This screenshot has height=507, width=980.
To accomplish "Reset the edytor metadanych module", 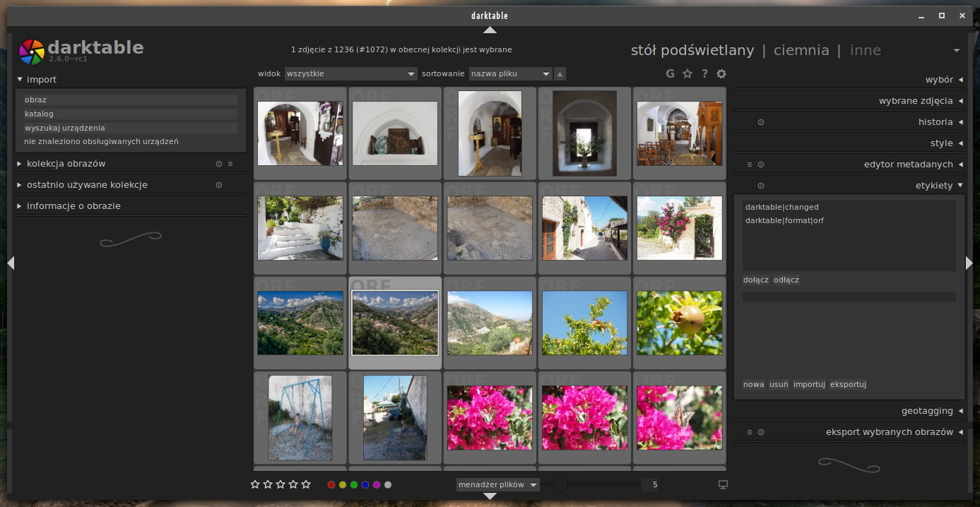I will 761,165.
